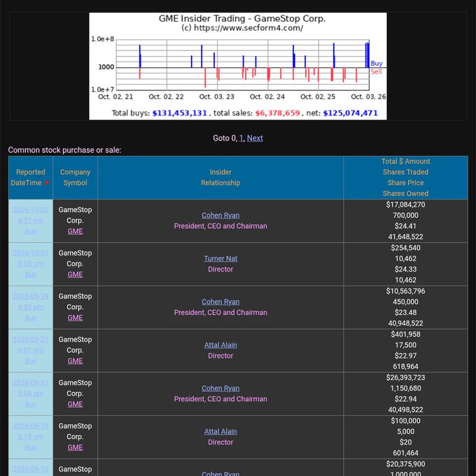Click GME symbol in the $100,000 row
This screenshot has height=476, width=476.
(x=75, y=447)
